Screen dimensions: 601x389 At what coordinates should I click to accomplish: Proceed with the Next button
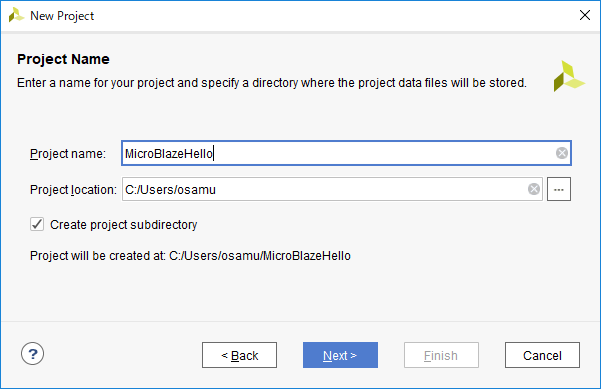click(340, 355)
